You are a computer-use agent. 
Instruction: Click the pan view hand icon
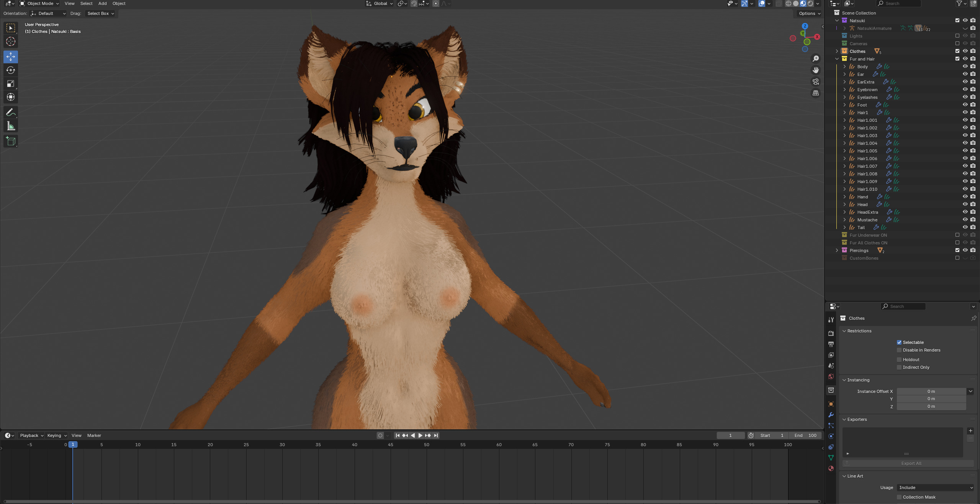coord(816,70)
